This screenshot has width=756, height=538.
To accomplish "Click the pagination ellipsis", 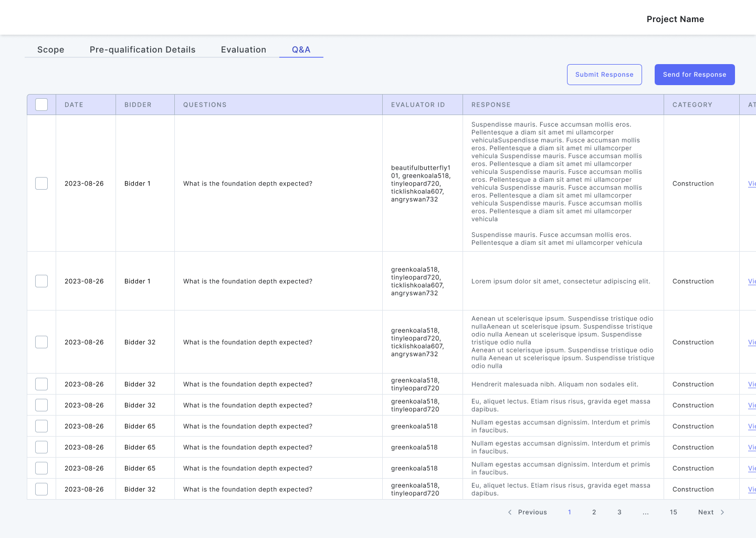I will [x=646, y=512].
